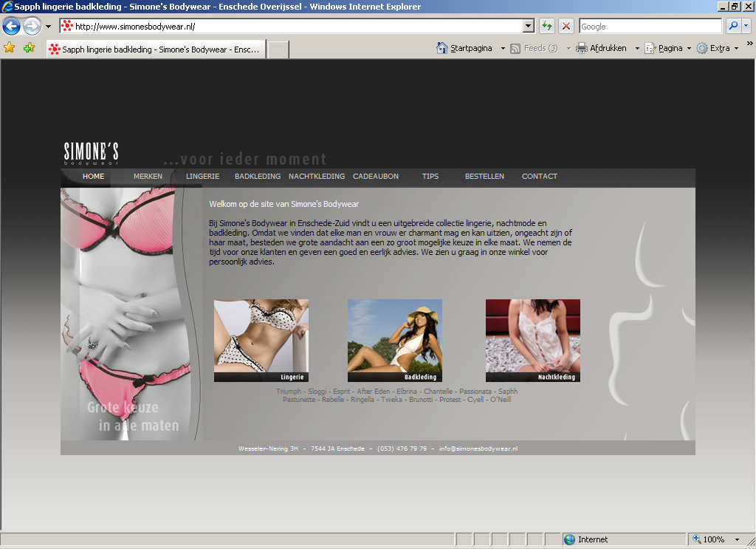Click the browser Back arrow button
This screenshot has height=549, width=756.
point(12,26)
